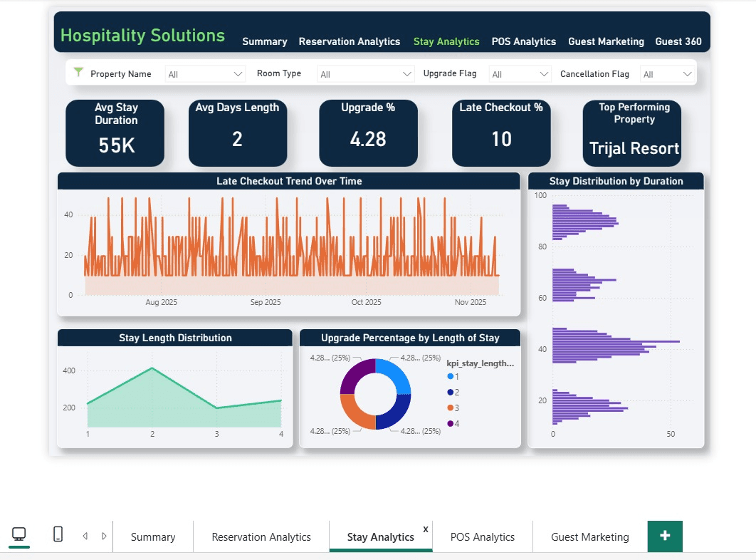Click the Avg Days Length KPI card
756x560 pixels.
[237, 133]
